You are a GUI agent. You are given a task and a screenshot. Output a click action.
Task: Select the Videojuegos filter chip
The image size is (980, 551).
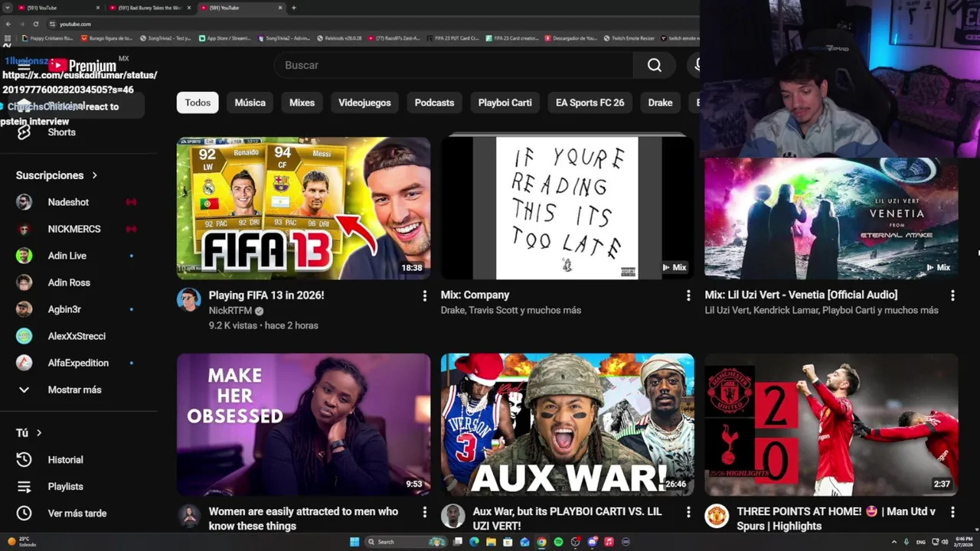364,103
